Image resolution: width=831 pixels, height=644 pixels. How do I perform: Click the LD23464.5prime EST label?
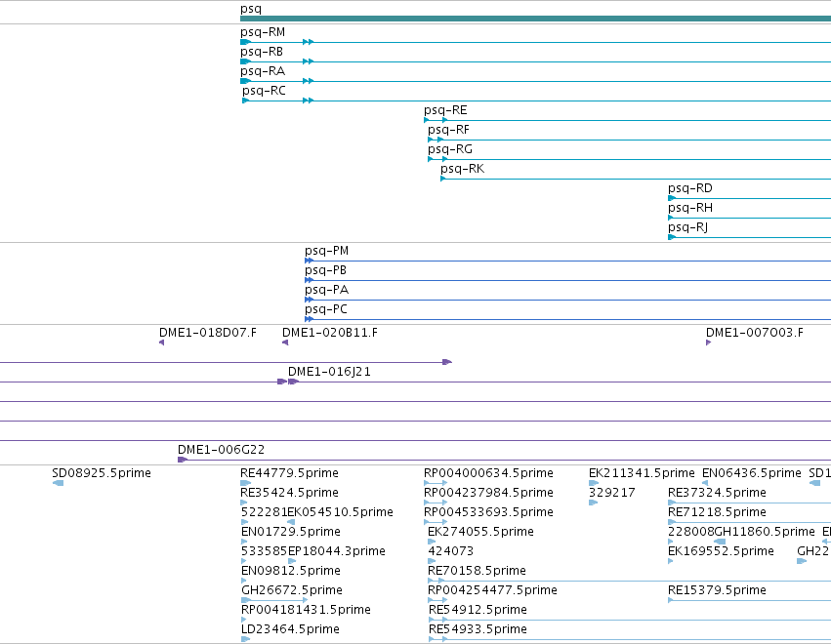290,629
